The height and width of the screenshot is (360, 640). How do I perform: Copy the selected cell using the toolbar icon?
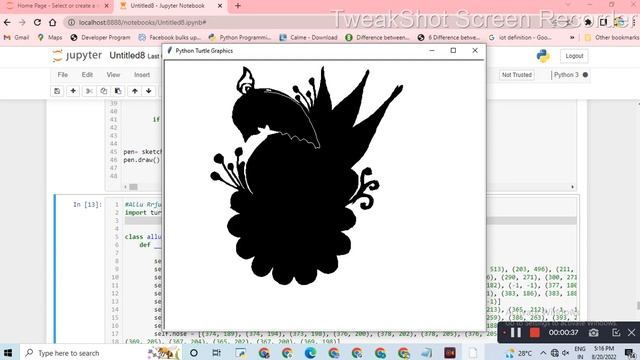point(104,91)
